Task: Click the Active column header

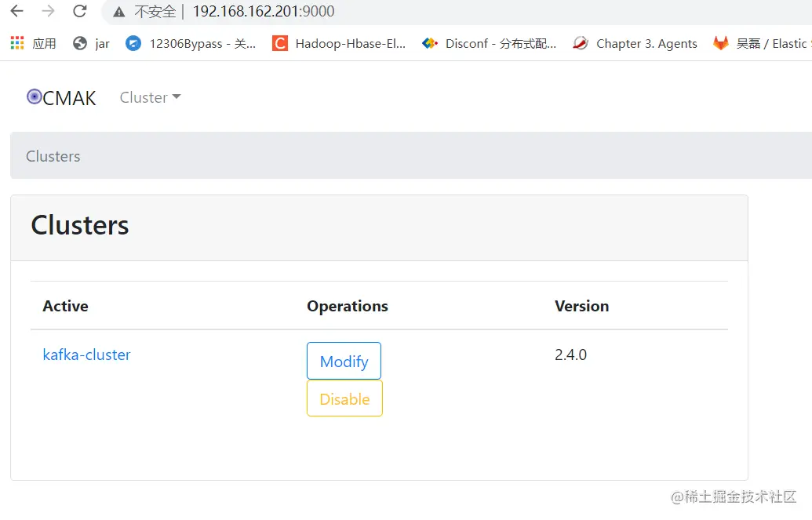Action: (x=65, y=306)
